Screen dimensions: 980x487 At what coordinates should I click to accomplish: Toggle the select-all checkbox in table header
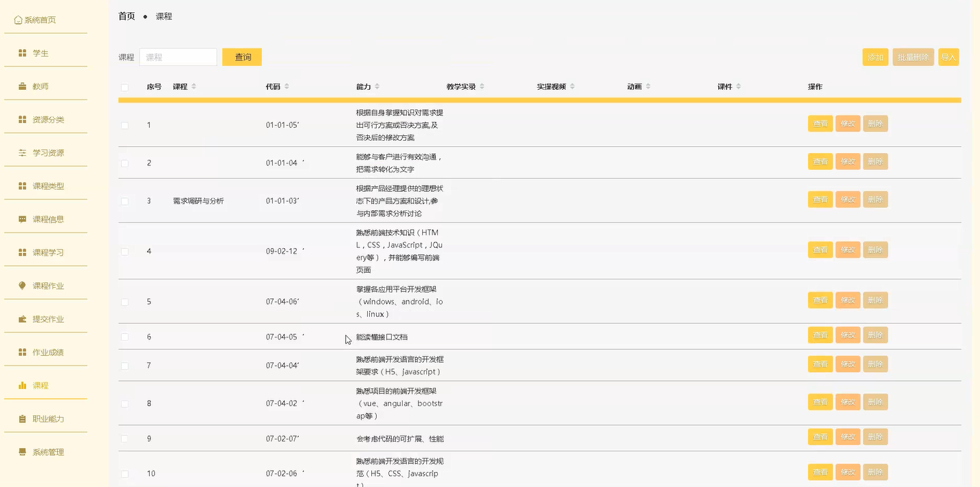click(125, 87)
